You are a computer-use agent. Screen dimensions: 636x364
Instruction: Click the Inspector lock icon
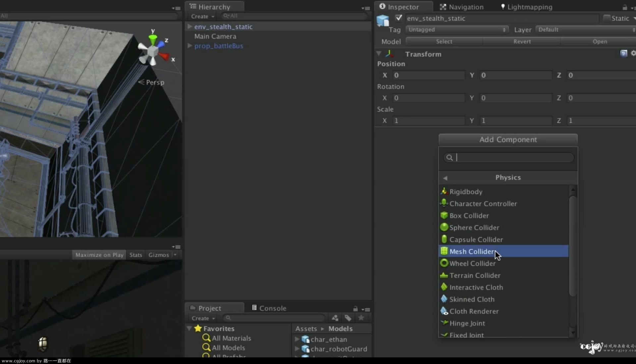pyautogui.click(x=624, y=7)
